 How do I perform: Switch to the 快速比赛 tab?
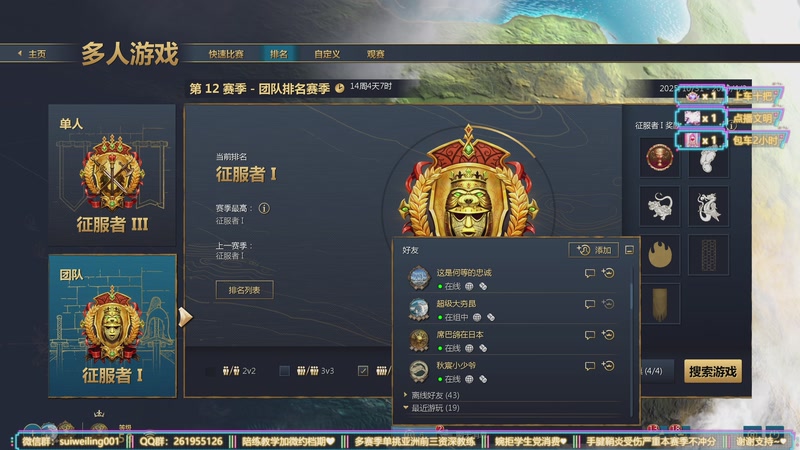[226, 54]
